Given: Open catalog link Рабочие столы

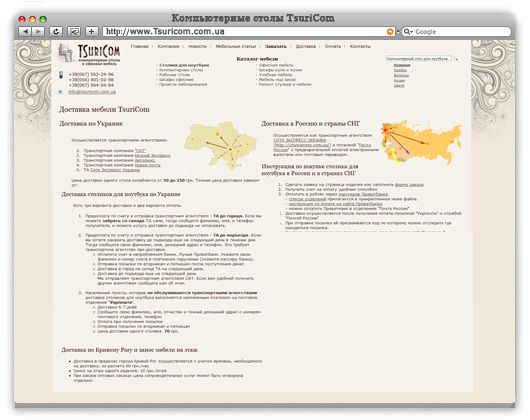Looking at the screenshot, I should [175, 75].
